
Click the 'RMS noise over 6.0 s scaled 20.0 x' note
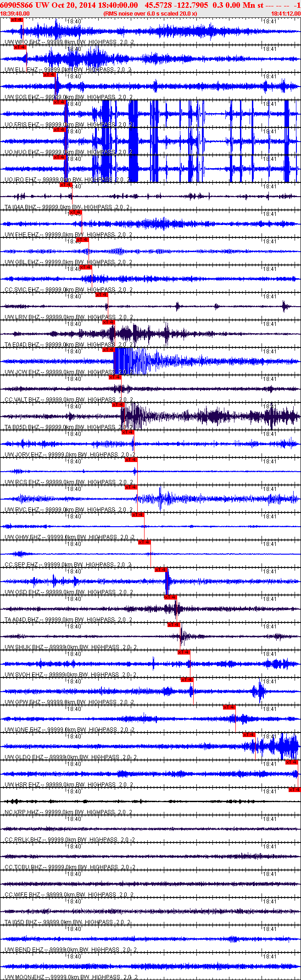point(150,14)
